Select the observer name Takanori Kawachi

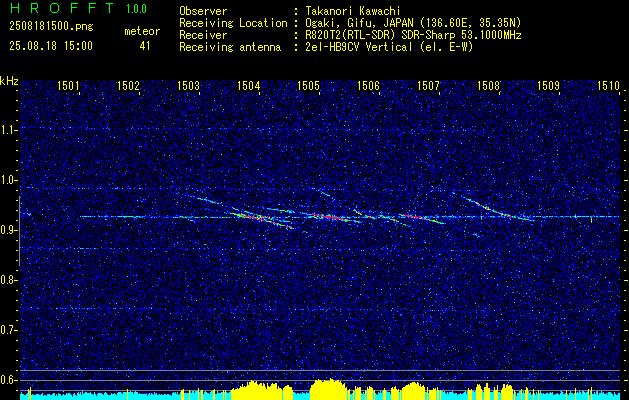(353, 11)
